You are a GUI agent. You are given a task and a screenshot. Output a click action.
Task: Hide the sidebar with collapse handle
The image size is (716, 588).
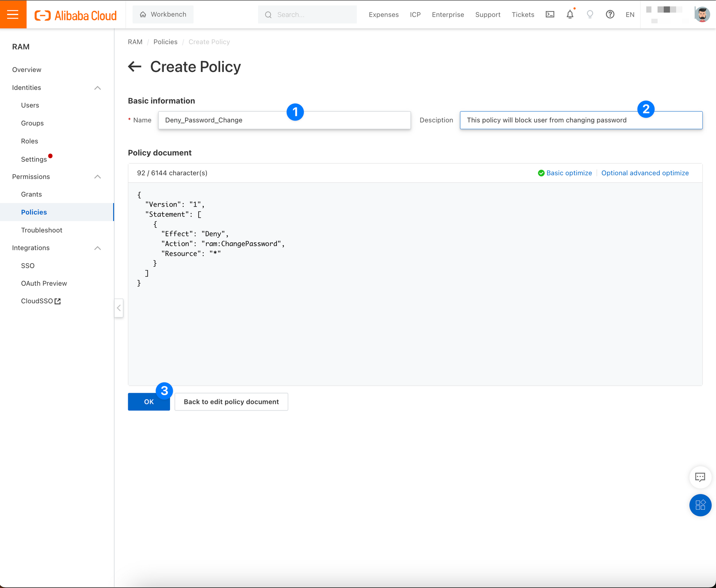pos(119,308)
